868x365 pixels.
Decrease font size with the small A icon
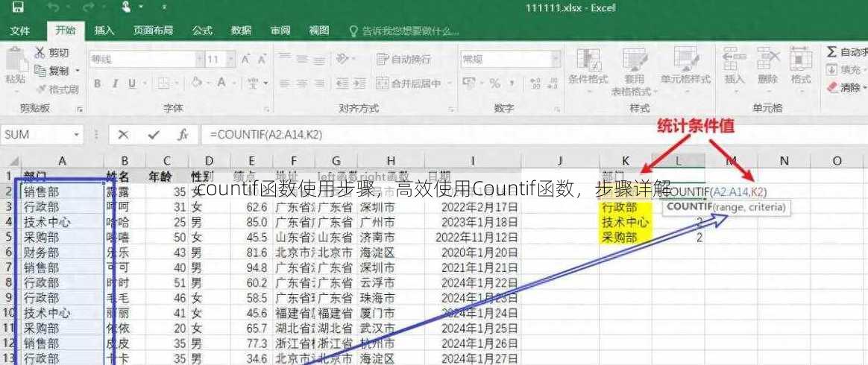[260, 59]
